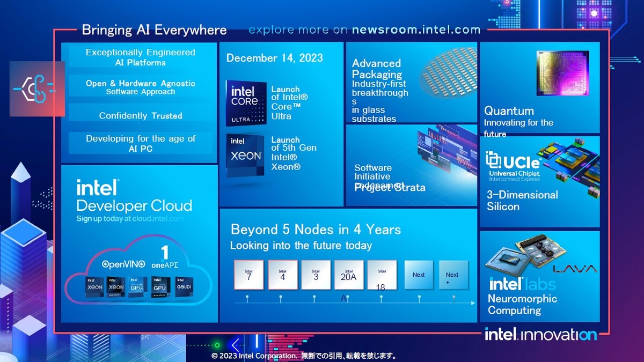Click the black GPU badge in the cloud
The width and height of the screenshot is (644, 362).
pyautogui.click(x=160, y=287)
